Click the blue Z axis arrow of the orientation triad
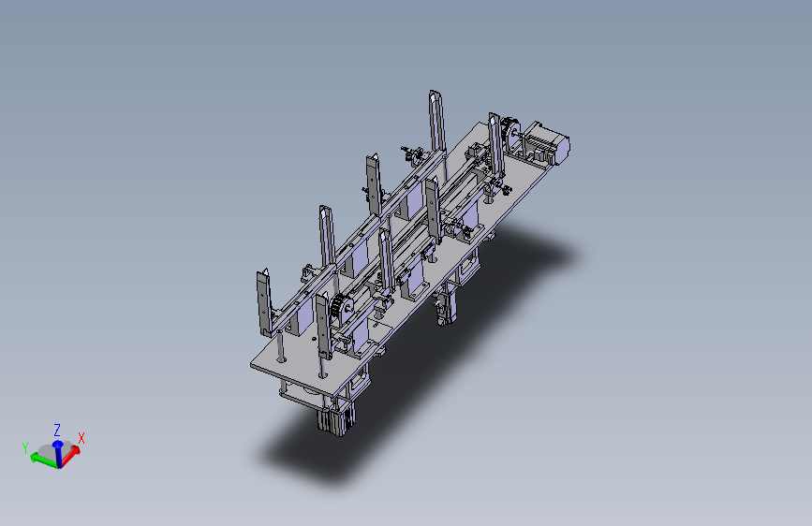Image resolution: width=812 pixels, height=526 pixels. pyautogui.click(x=58, y=453)
